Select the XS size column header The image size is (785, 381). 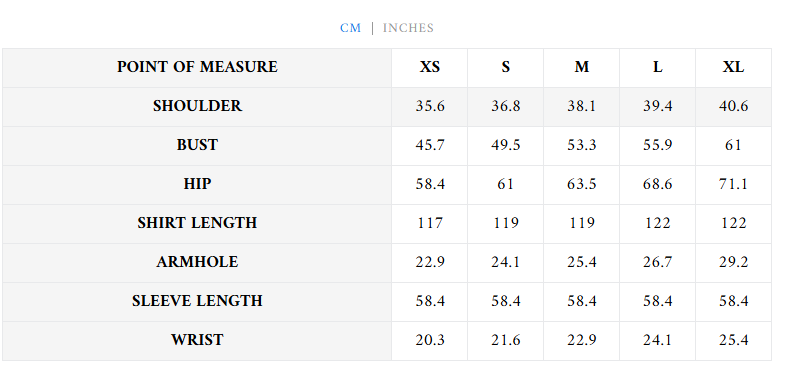(430, 67)
